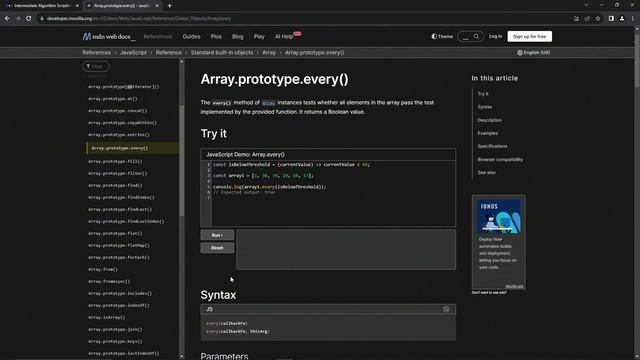This screenshot has width=640, height=360.
Task: Go forward with the browser forward arrow
Action: pyautogui.click(x=18, y=18)
